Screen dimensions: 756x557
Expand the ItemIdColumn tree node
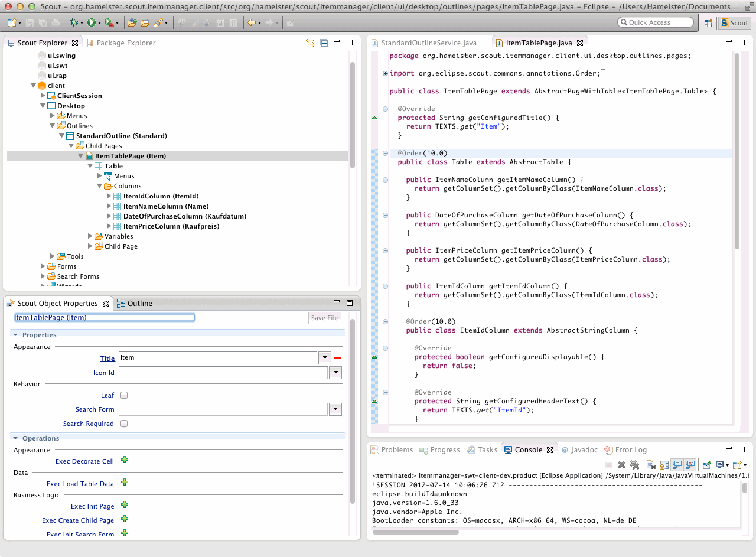point(109,196)
